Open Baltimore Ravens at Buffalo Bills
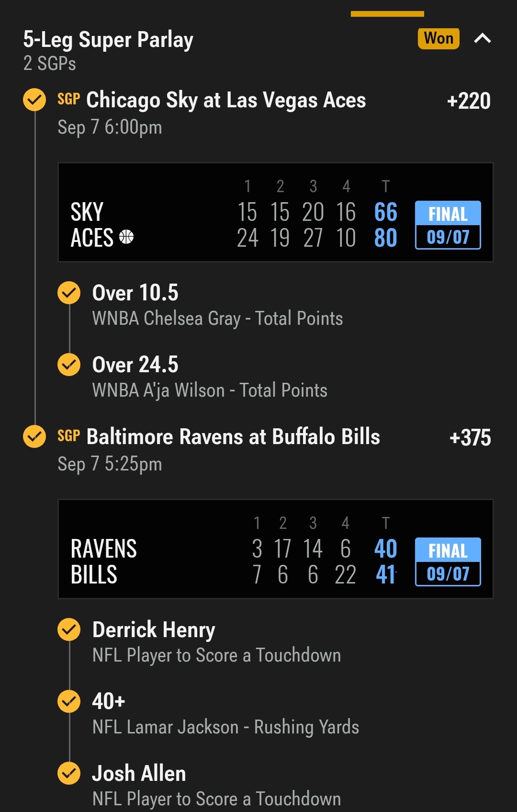 [x=233, y=437]
